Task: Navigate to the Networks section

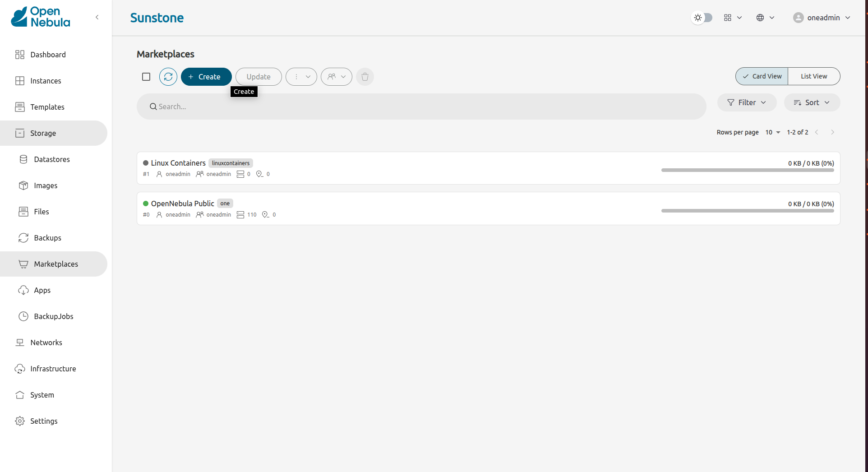Action: click(x=46, y=342)
